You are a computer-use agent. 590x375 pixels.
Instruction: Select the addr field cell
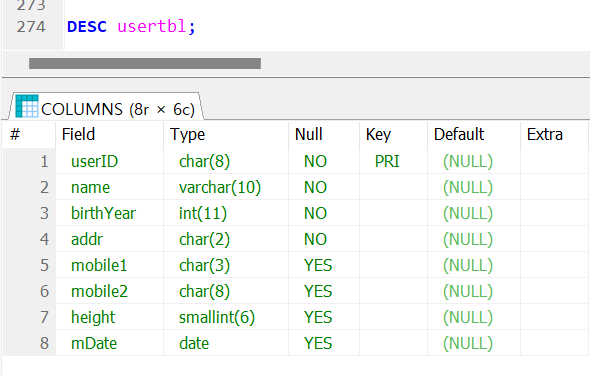point(109,239)
